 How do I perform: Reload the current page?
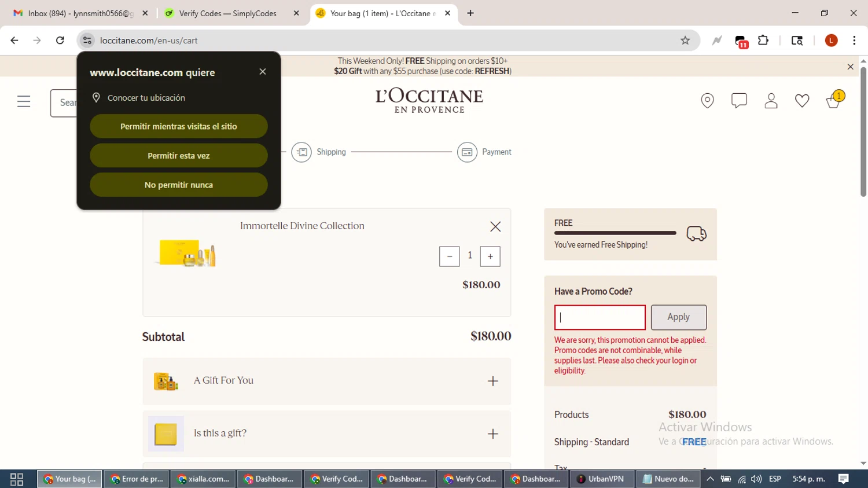60,41
